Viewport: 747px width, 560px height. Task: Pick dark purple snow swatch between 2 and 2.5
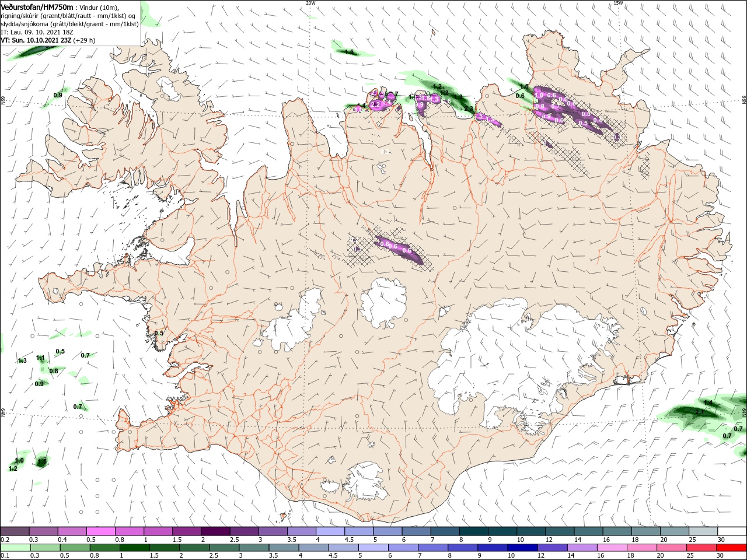(x=215, y=531)
